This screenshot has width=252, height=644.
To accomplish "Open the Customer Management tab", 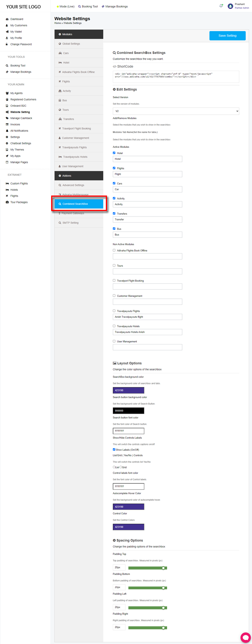I will [x=79, y=138].
